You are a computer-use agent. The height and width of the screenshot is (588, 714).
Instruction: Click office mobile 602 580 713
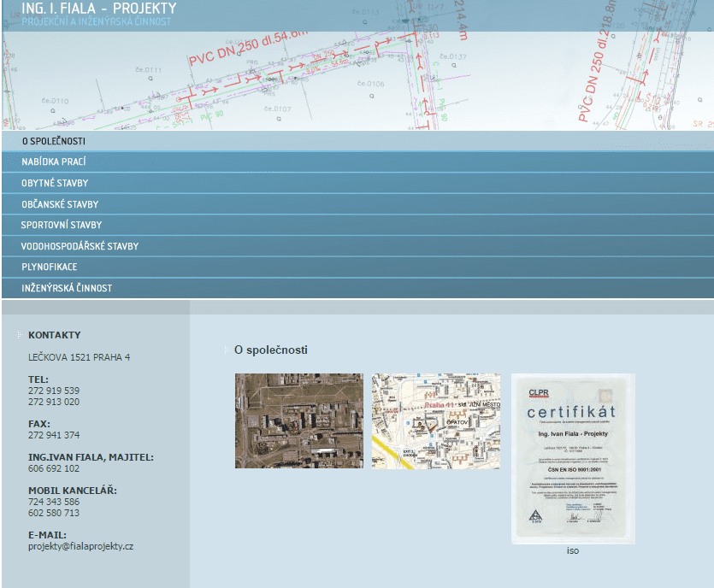pyautogui.click(x=54, y=513)
